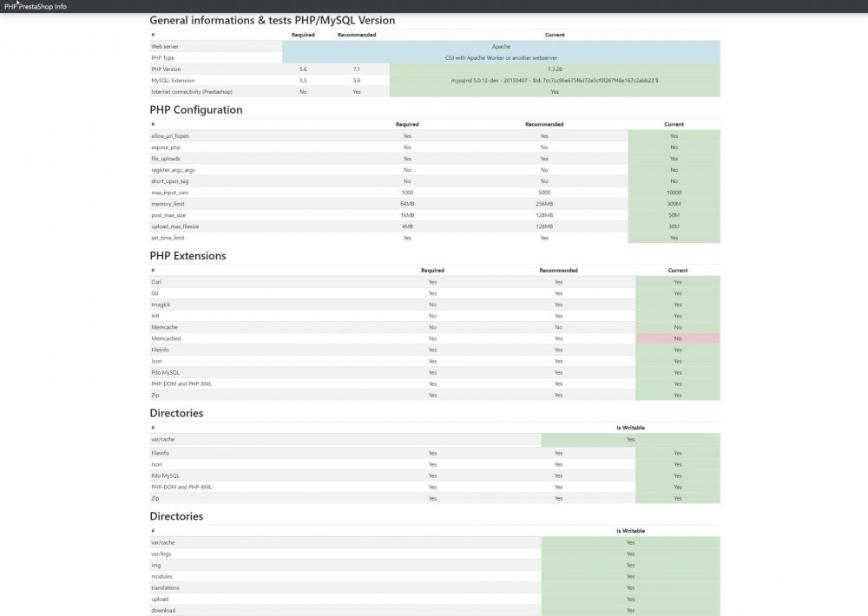The height and width of the screenshot is (616, 868).
Task: Select the Imagick extension row
Action: coord(347,305)
